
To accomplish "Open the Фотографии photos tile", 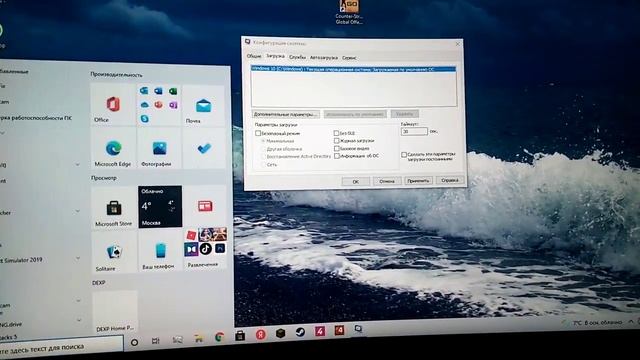I will click(x=159, y=149).
